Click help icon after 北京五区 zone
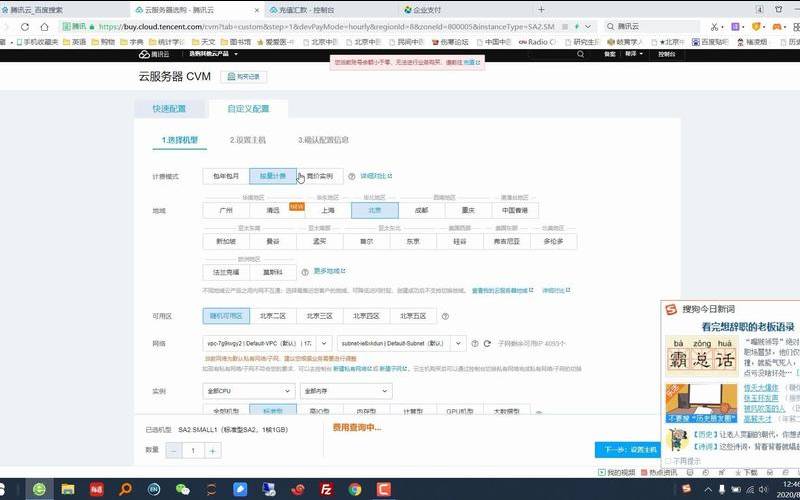This screenshot has height=500, width=800. 445,316
